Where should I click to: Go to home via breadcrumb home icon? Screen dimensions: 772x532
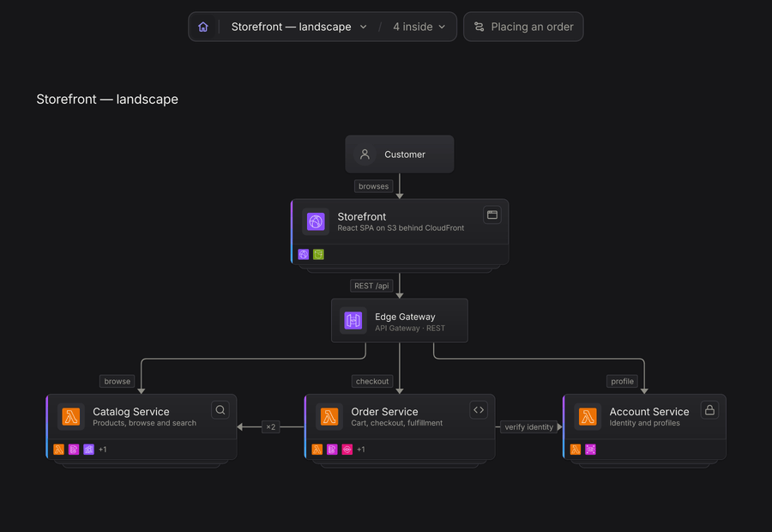[202, 27]
